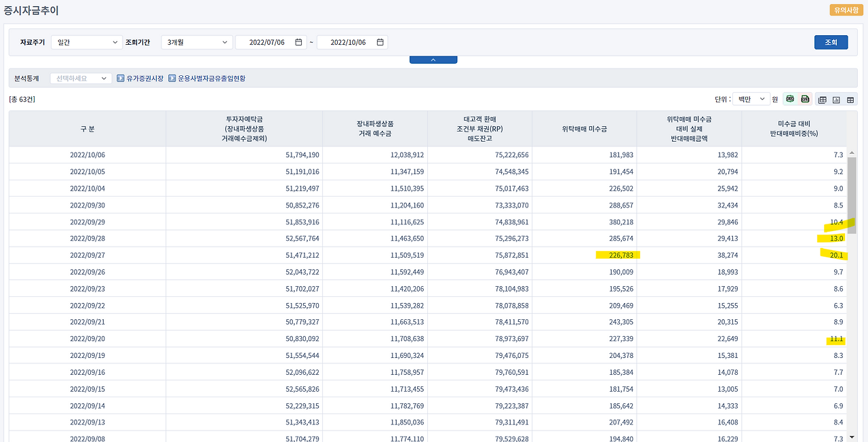Screen dimensions: 868x442
Task: Click the start date field 2022/07/06
Action: point(271,42)
